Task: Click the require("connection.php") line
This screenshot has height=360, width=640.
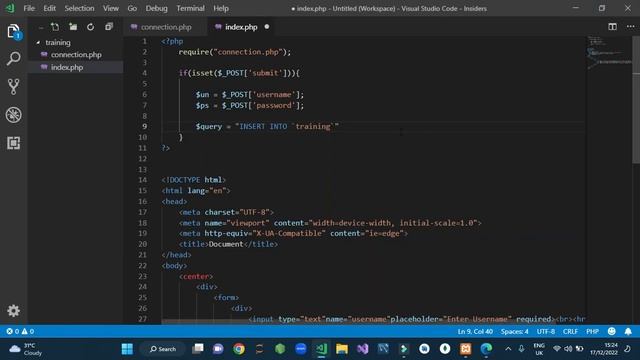Action: 234,52
